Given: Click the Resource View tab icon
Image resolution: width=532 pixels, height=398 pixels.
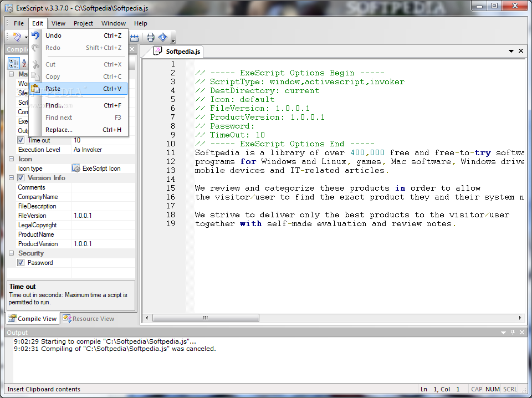Looking at the screenshot, I should (67, 318).
